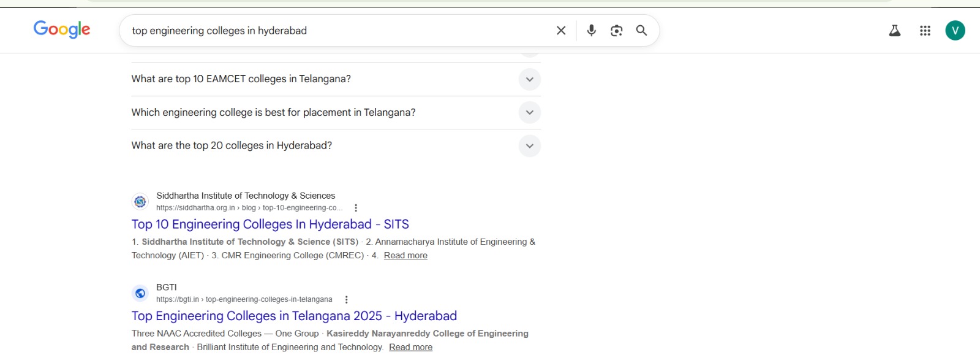Expand 'top 20 colleges in Hyderabad' question
Image resolution: width=980 pixels, height=360 pixels.
(x=530, y=146)
